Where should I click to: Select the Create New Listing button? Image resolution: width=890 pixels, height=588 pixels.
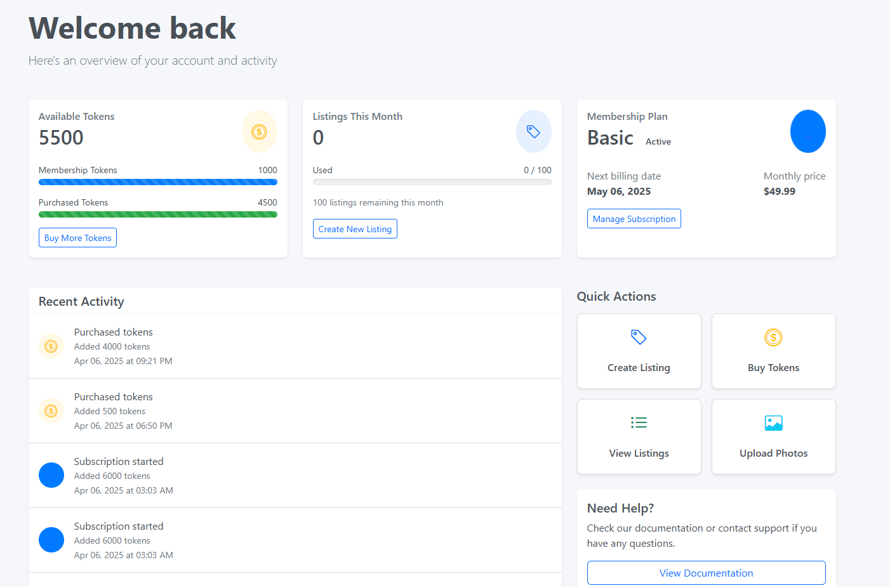(x=355, y=229)
